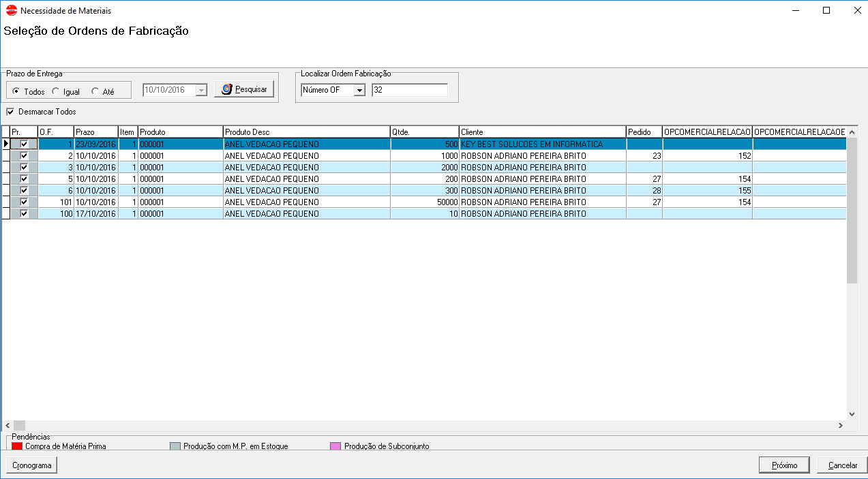The width and height of the screenshot is (868, 479).
Task: Open the Cronograma button
Action: pyautogui.click(x=32, y=465)
